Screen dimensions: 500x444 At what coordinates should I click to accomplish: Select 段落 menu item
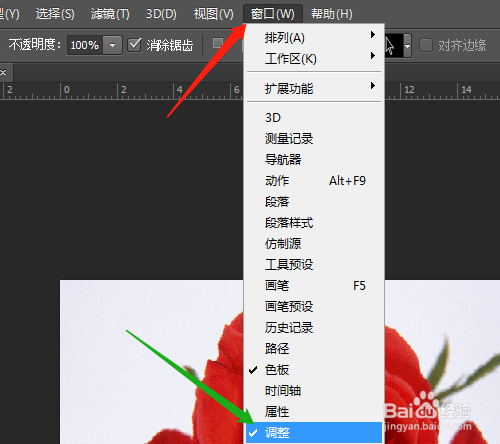click(314, 202)
